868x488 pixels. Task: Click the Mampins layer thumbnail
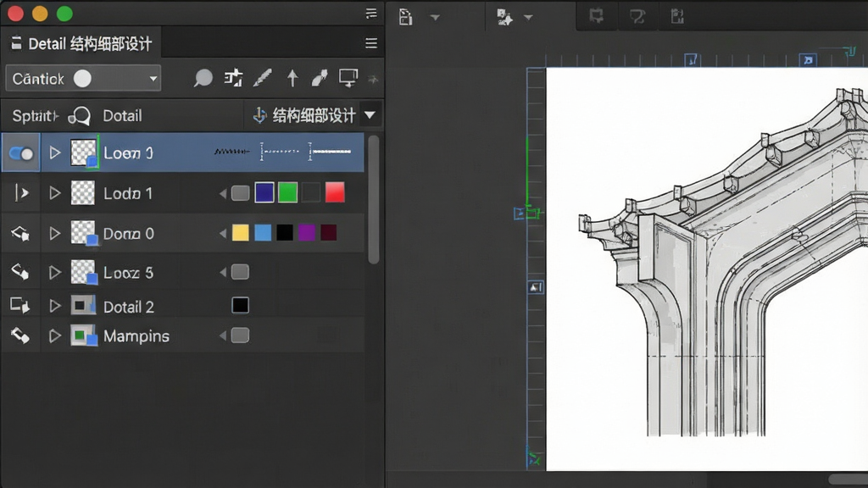84,335
